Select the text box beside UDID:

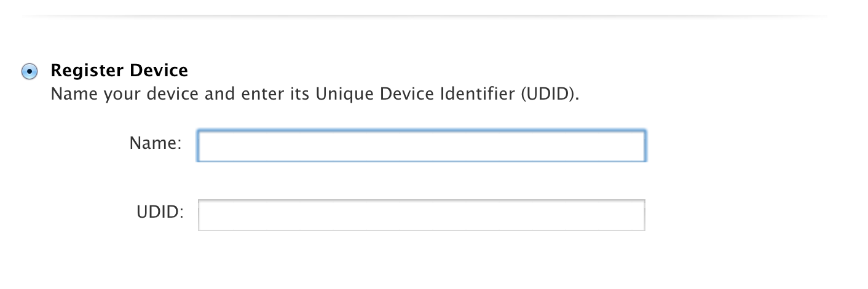pyautogui.click(x=421, y=215)
